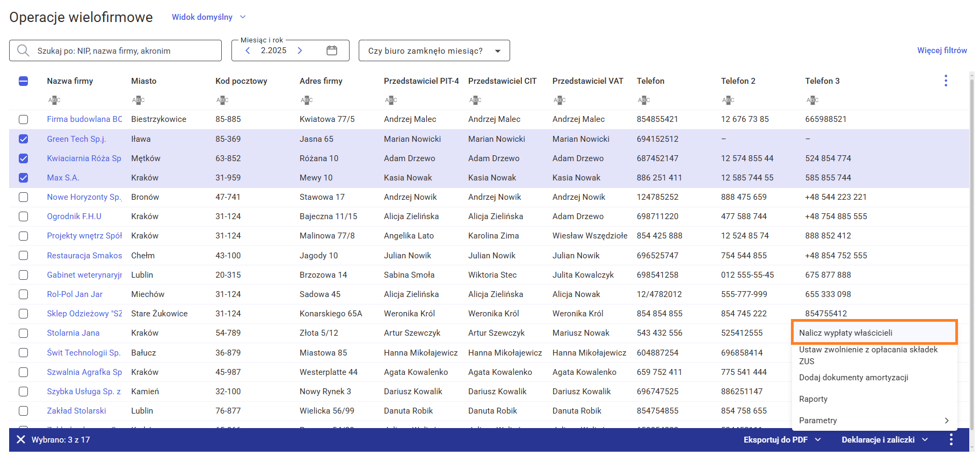
Task: Choose Ustaw zwolnienie z opłacania składek ZUS
Action: pyautogui.click(x=874, y=356)
